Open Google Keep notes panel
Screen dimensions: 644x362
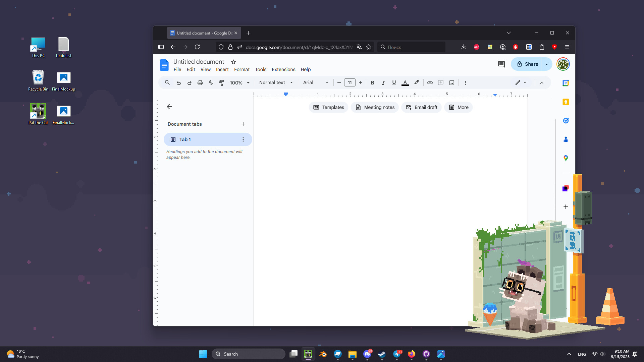pos(566,102)
